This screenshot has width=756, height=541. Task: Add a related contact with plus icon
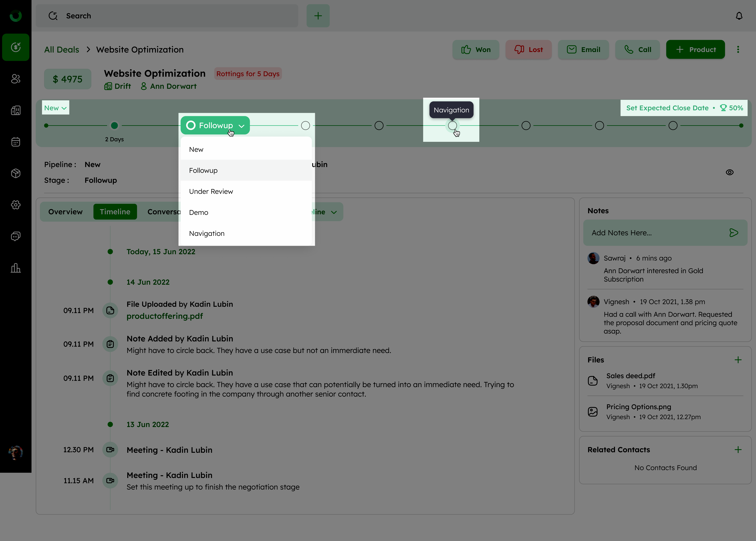(x=738, y=450)
